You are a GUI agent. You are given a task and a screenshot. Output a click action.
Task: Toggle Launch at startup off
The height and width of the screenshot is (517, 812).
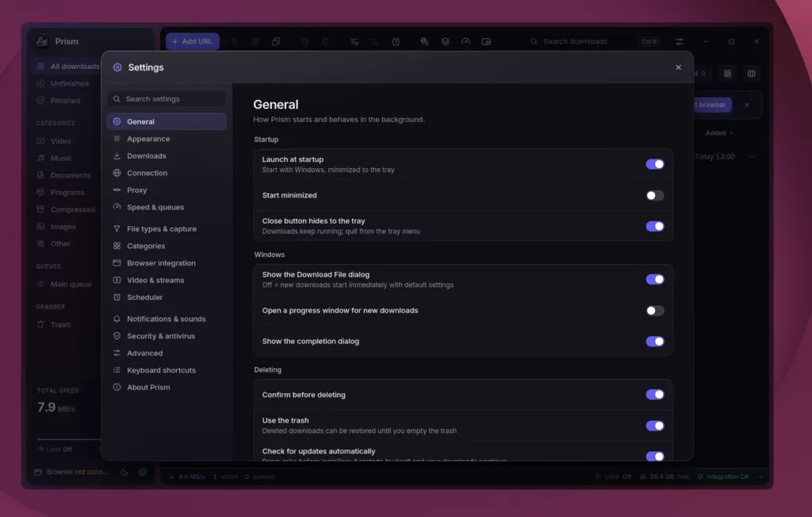point(654,164)
